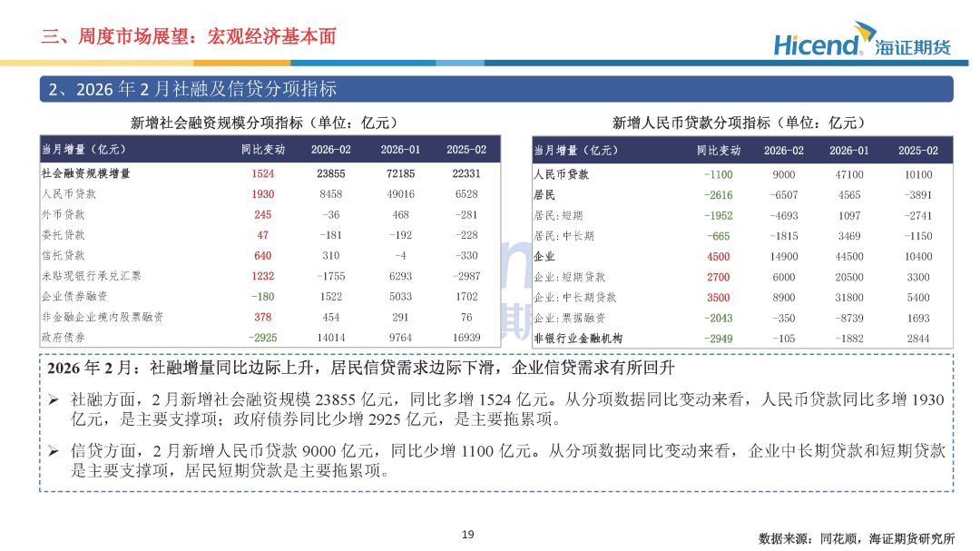Click value -665 in 居民:中长期 row
980x551 pixels.
(x=718, y=236)
